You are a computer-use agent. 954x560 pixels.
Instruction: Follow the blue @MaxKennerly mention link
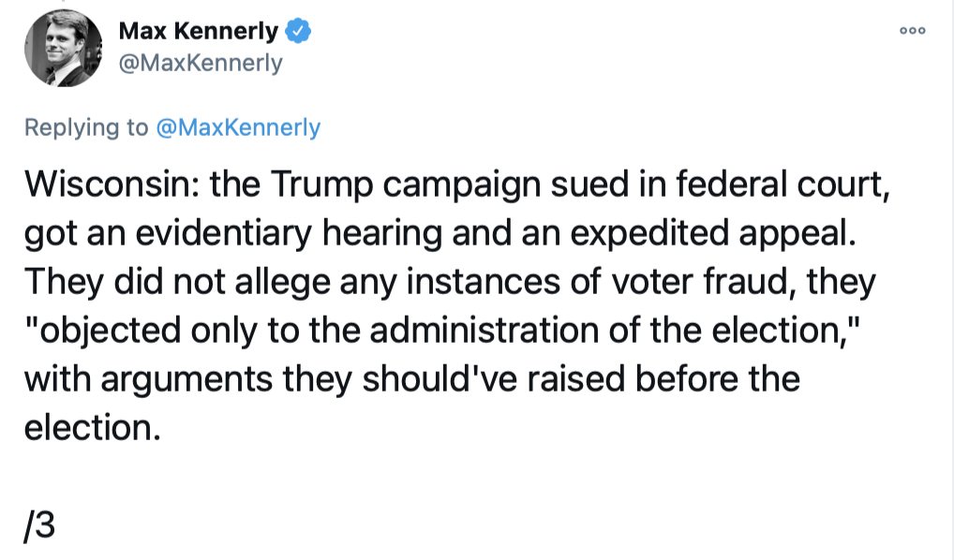pos(237,127)
